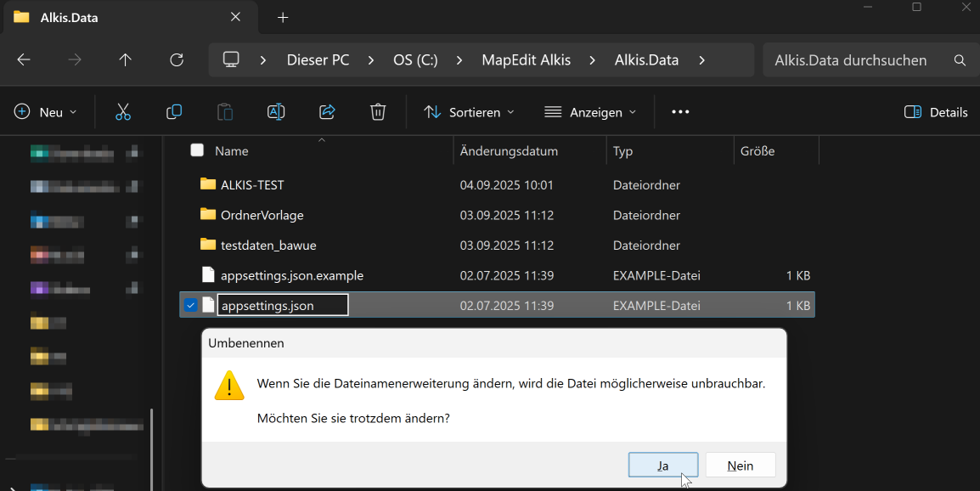Toggle the Details pane
The image size is (980, 491).
[936, 112]
